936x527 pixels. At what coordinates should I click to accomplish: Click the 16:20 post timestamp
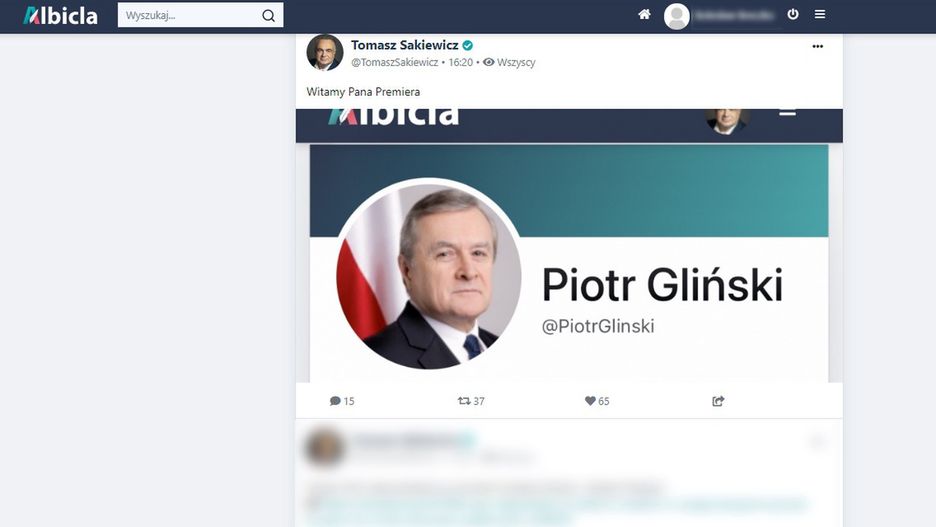click(x=461, y=62)
